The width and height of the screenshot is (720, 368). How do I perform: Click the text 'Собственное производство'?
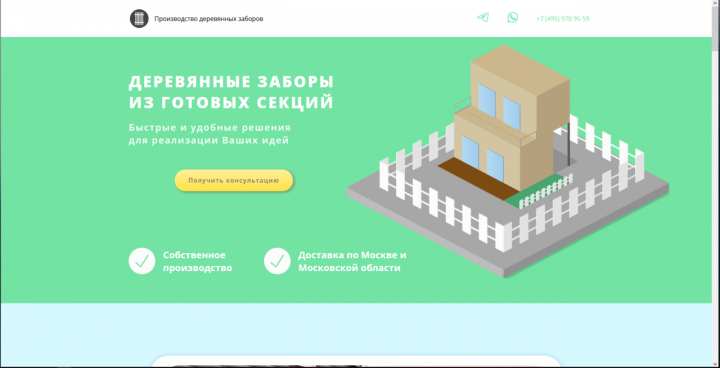click(x=197, y=261)
